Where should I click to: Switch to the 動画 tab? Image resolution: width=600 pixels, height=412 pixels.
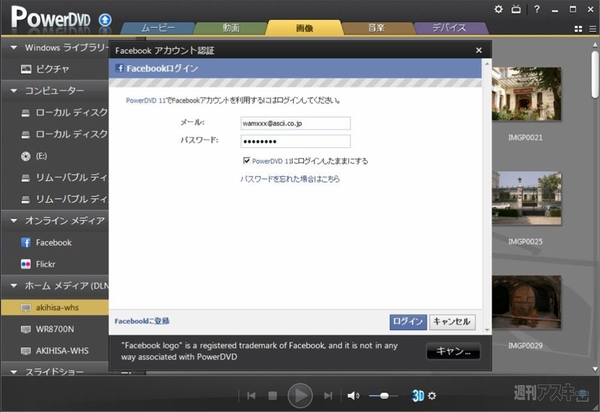coord(231,28)
